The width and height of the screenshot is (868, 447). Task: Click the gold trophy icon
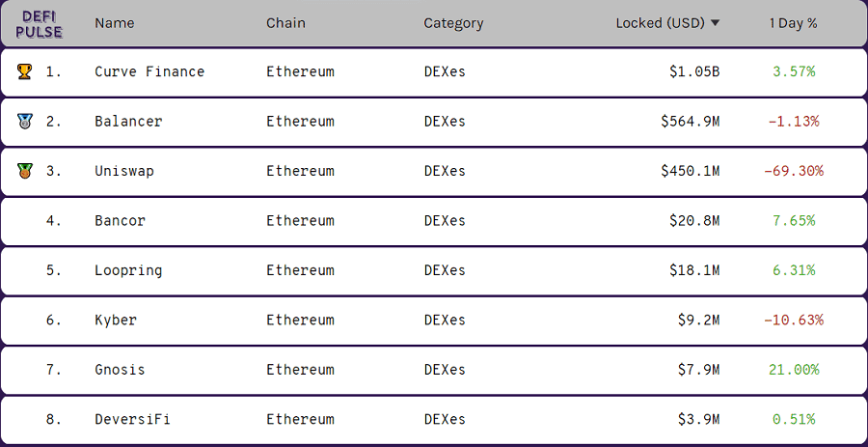24,71
